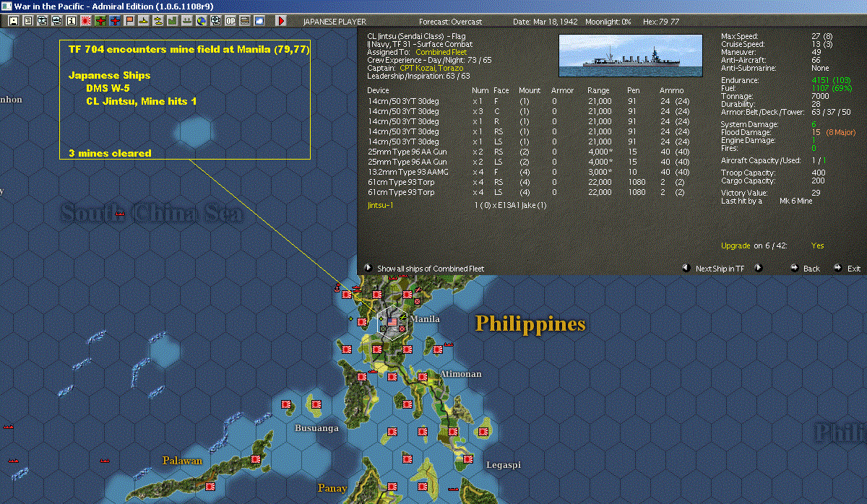Select red aircraft on blue background icon
The image size is (867, 504).
(x=114, y=21)
